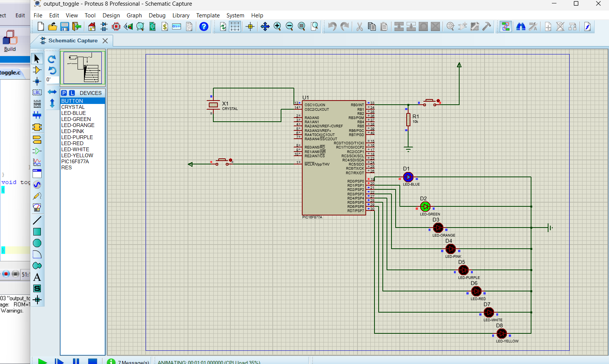This screenshot has height=364, width=609.
Task: Select PIC16F877A in the devices list
Action: coord(82,161)
